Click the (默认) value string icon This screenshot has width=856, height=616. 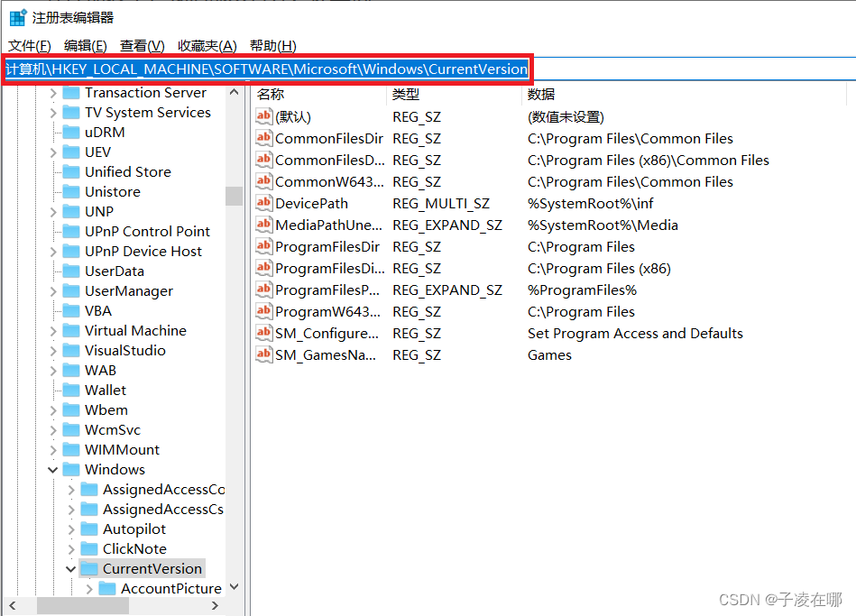coord(263,115)
